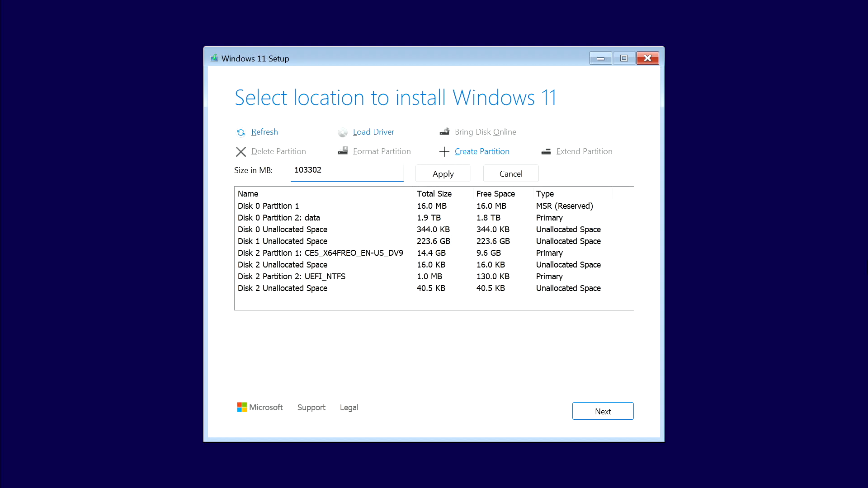Click the Delete Partition X icon
The width and height of the screenshot is (868, 488).
(x=241, y=152)
